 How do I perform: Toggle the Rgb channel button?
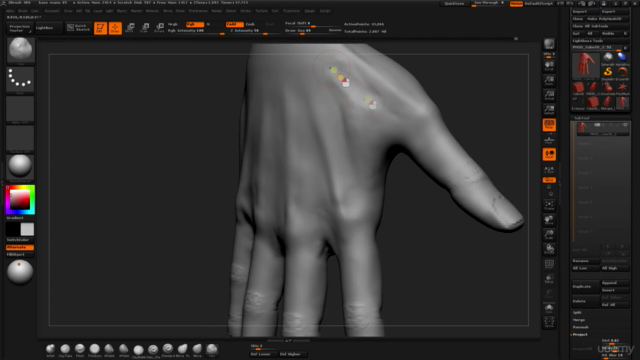(194, 24)
